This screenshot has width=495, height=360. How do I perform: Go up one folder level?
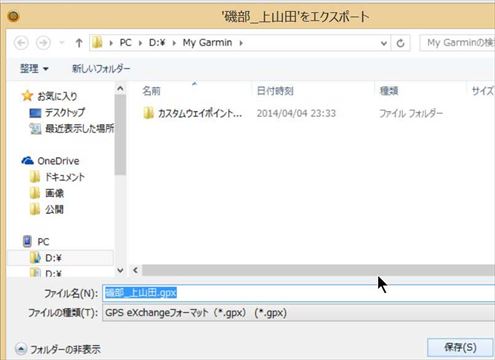click(x=79, y=43)
